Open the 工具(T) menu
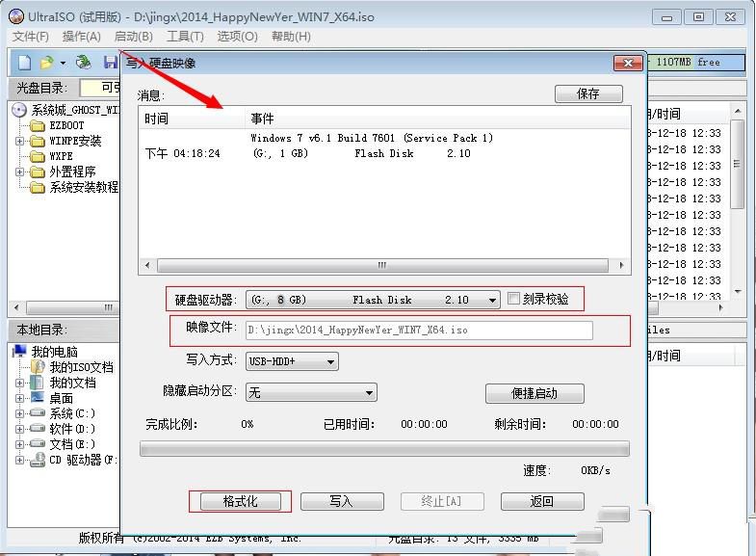This screenshot has height=556, width=756. 185,37
